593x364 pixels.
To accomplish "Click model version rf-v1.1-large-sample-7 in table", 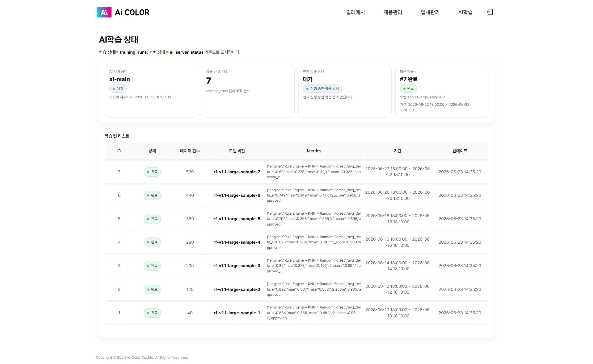I will click(x=237, y=172).
